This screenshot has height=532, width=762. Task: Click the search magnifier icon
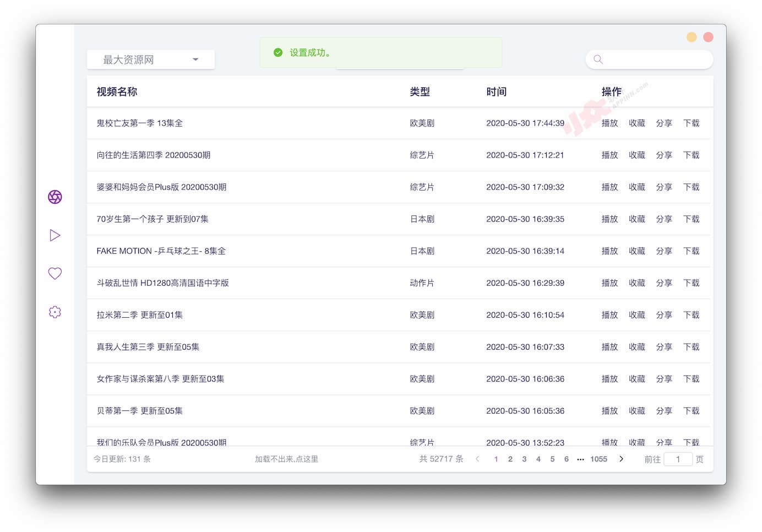[x=598, y=59]
